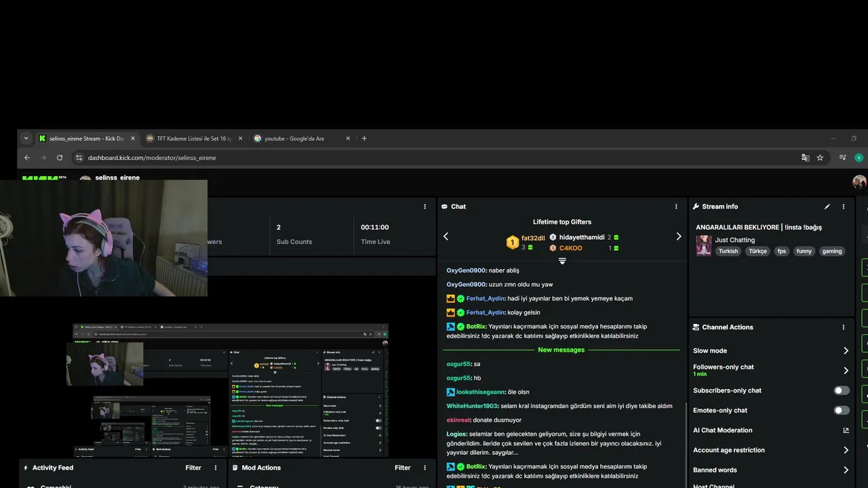Click username OxyGen0900 on naber abliş message
Image resolution: width=868 pixels, height=488 pixels.
[x=466, y=270]
